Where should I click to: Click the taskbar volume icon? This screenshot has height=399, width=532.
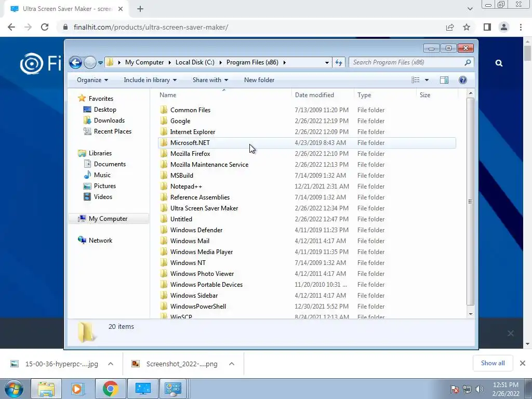click(480, 389)
